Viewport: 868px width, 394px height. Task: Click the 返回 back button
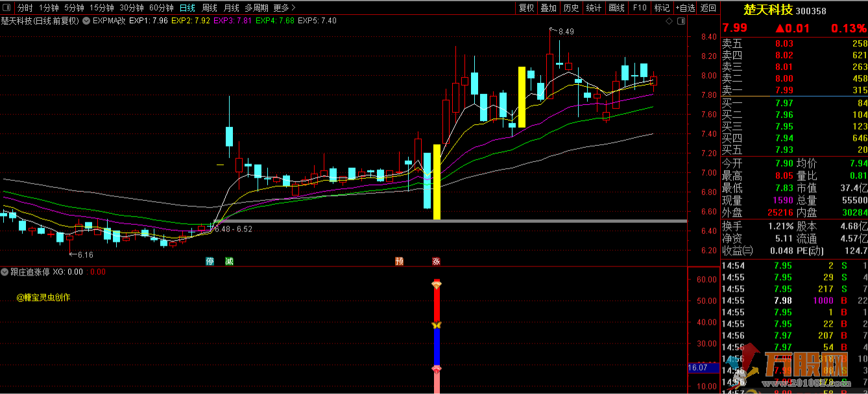click(708, 8)
